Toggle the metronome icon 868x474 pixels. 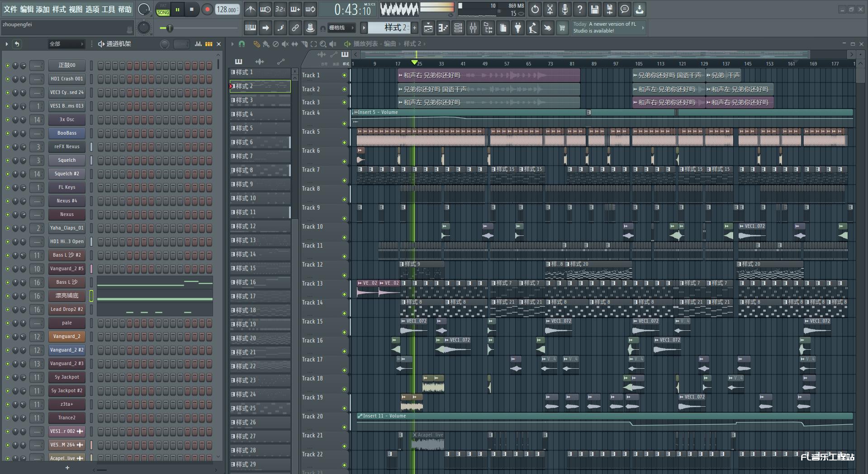(x=250, y=9)
